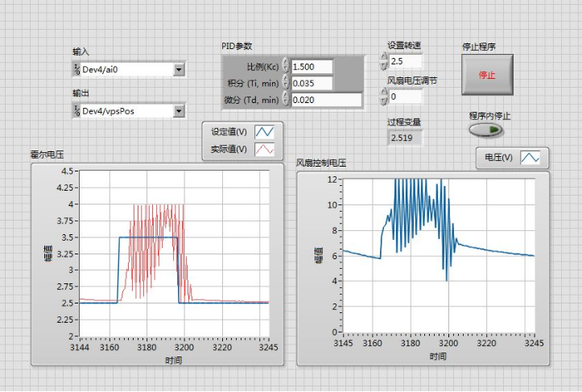Click the 电压(V) plot legend icon

pyautogui.click(x=530, y=158)
